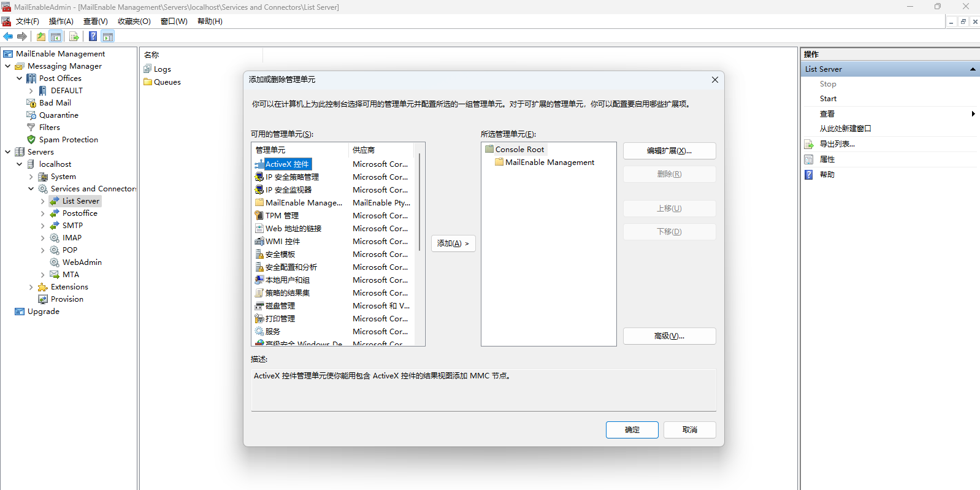Click the 取消 button
980x490 pixels.
click(690, 430)
